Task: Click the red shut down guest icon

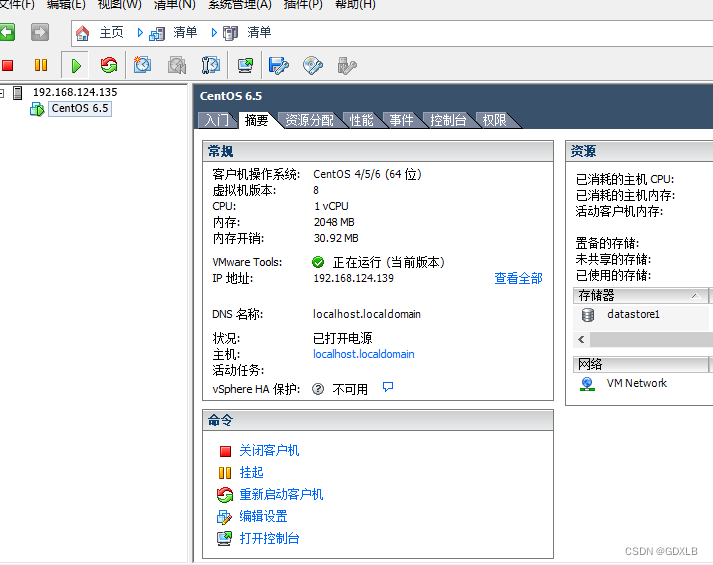Action: point(225,451)
